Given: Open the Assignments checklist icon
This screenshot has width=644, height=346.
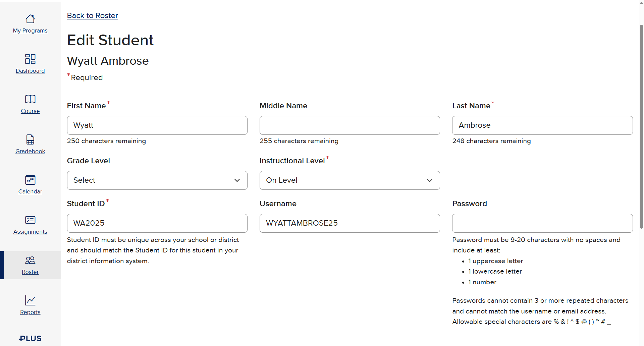Looking at the screenshot, I should (x=30, y=220).
